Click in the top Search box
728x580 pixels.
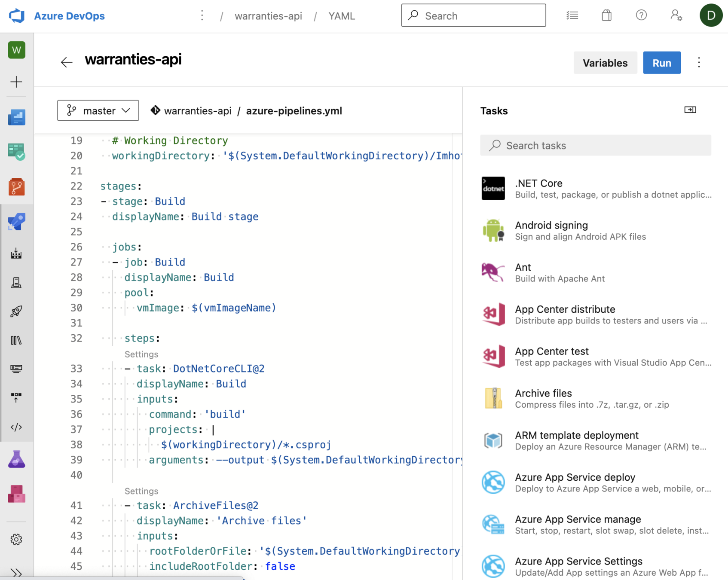[474, 15]
